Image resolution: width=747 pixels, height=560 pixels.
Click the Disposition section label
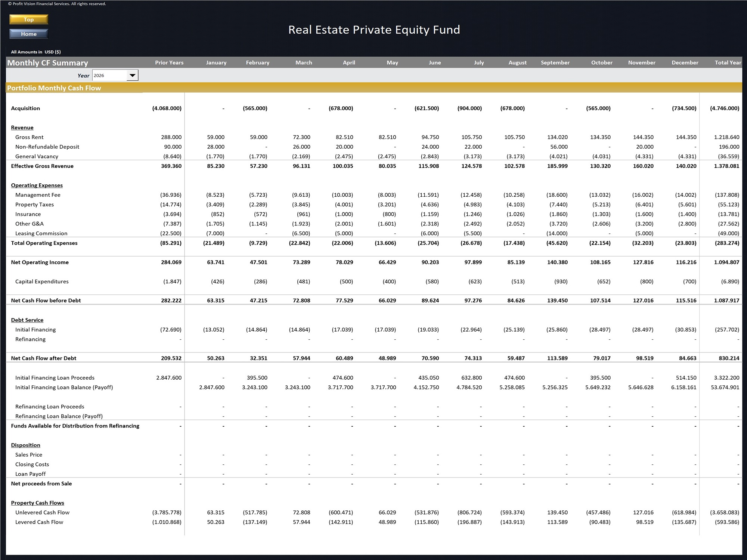(25, 445)
